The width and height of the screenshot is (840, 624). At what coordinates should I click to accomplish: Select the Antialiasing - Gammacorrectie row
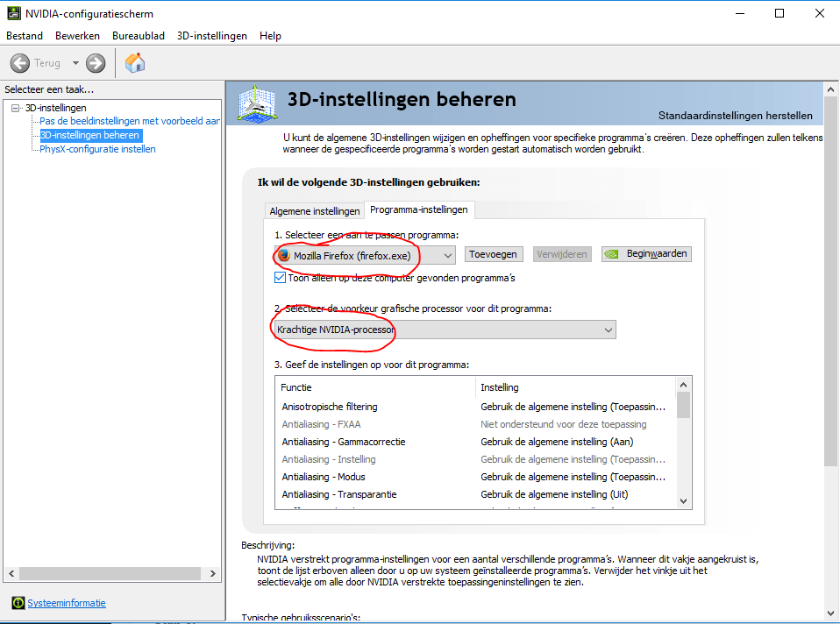pyautogui.click(x=476, y=442)
